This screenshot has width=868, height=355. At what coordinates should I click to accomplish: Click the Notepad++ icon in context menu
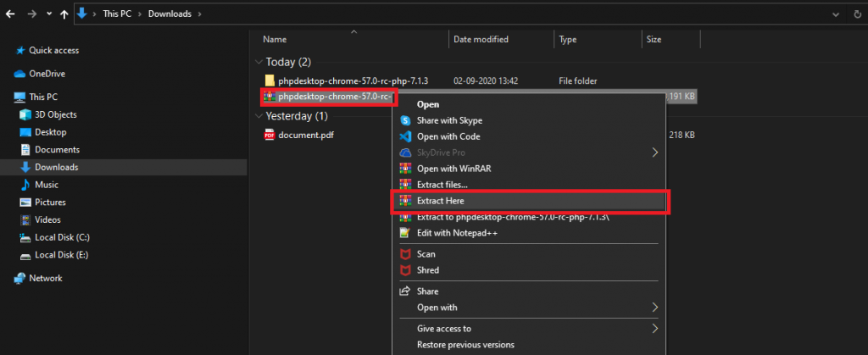404,232
